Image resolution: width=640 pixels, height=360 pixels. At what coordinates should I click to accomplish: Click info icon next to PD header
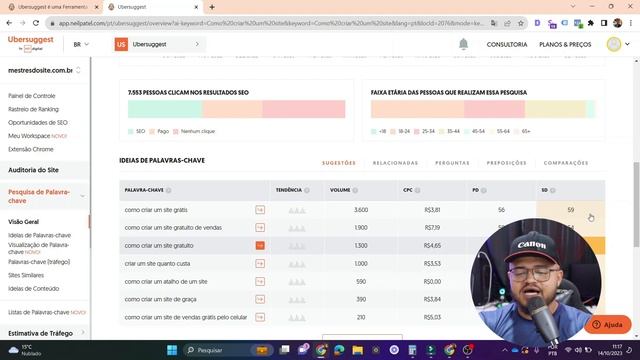(x=484, y=190)
